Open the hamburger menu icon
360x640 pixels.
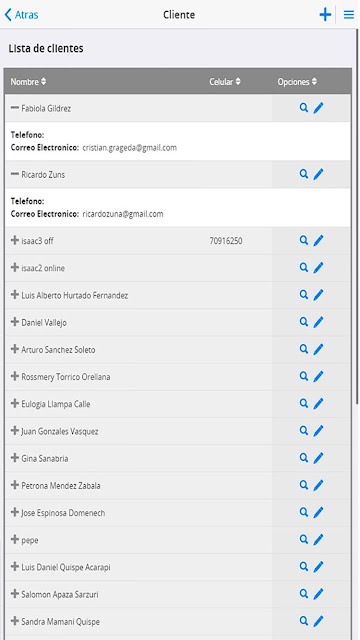349,15
